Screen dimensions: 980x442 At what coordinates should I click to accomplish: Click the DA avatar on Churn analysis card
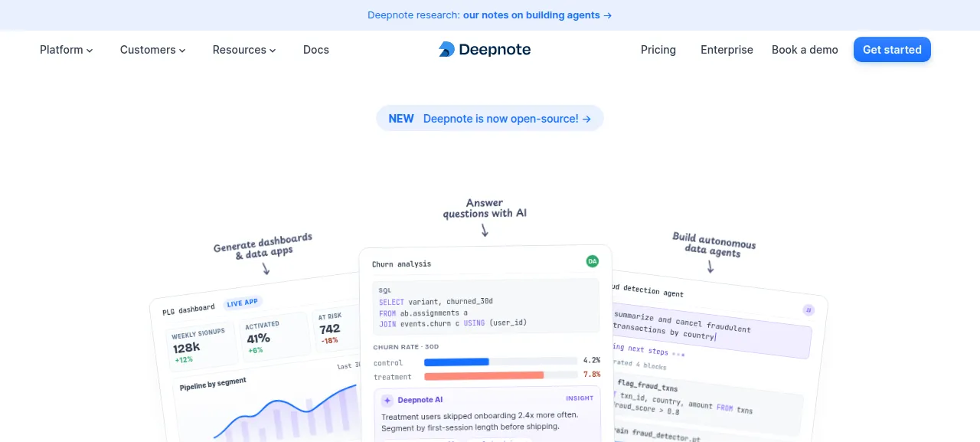(x=592, y=261)
